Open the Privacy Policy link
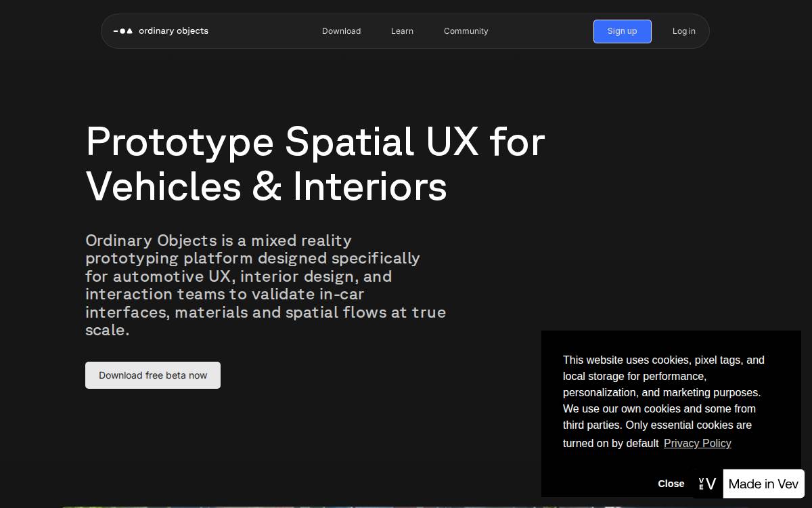812x508 pixels. click(697, 443)
